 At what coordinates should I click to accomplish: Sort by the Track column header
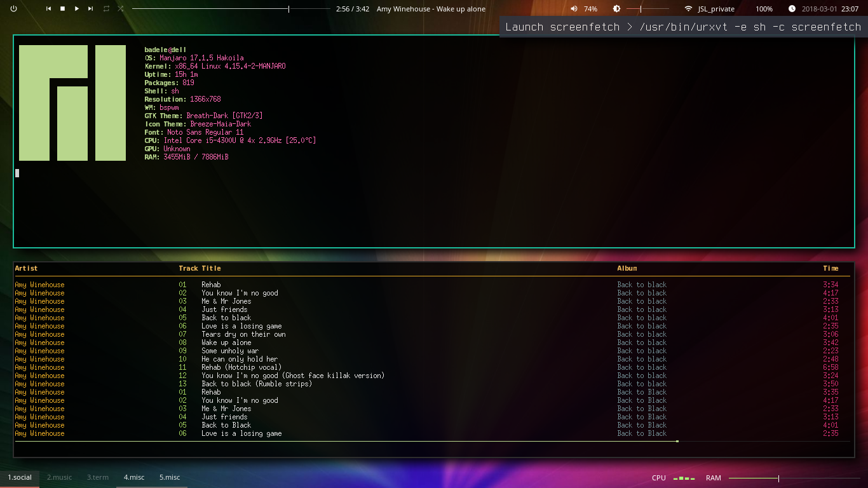(188, 268)
